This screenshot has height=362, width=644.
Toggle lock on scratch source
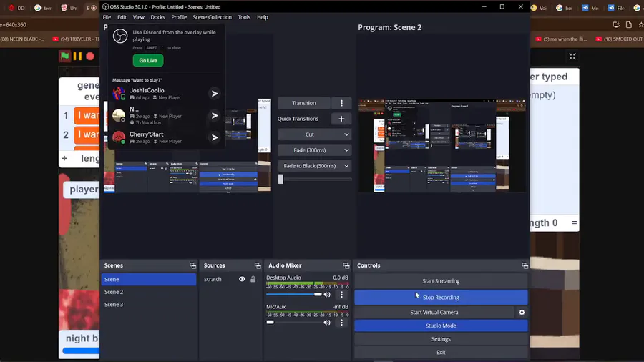click(253, 279)
